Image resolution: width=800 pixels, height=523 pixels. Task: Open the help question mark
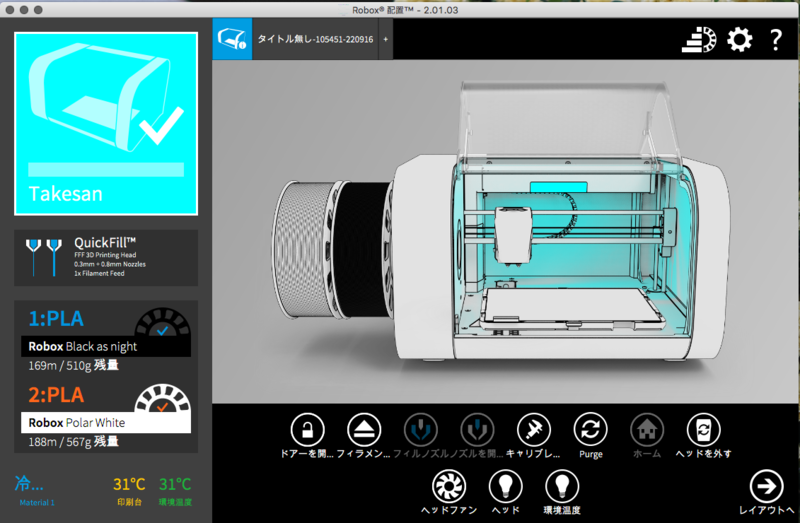pyautogui.click(x=776, y=39)
